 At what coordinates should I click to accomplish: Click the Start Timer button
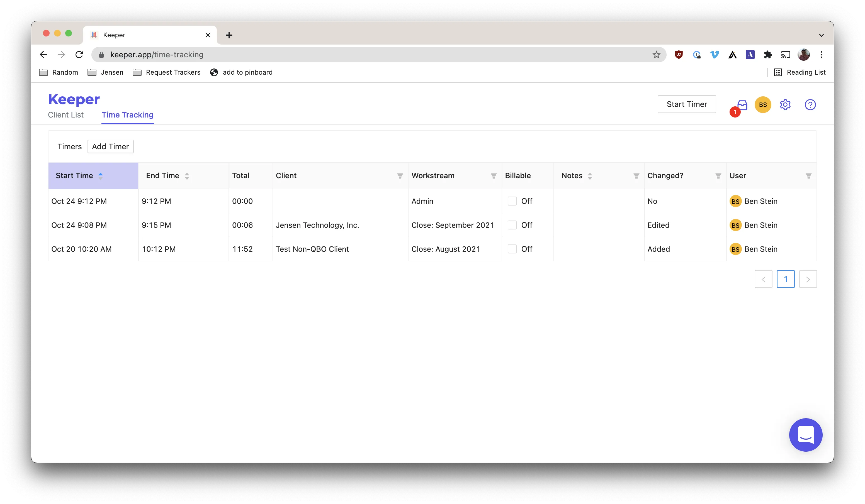click(x=686, y=104)
